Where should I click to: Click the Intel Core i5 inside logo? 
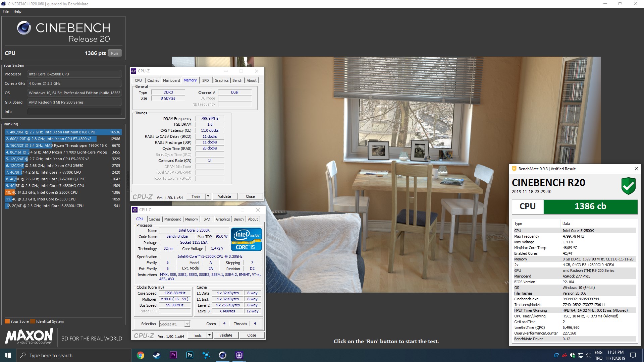pyautogui.click(x=246, y=239)
